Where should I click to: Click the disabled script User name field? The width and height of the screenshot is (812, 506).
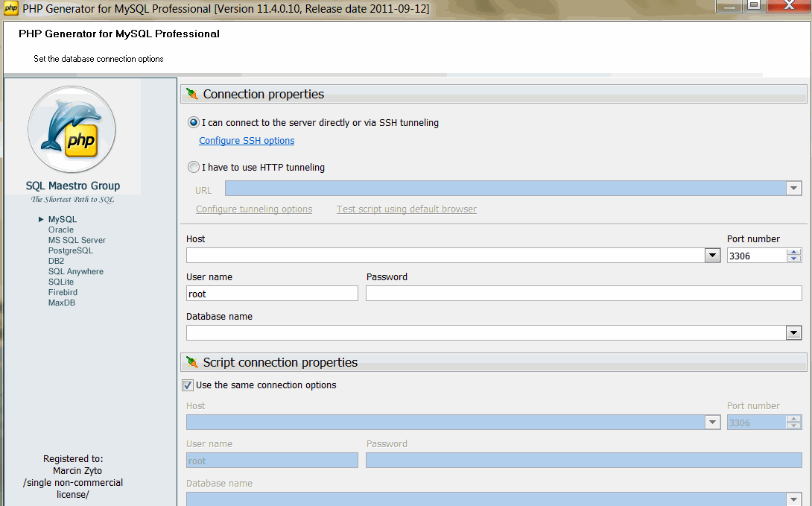(272, 461)
